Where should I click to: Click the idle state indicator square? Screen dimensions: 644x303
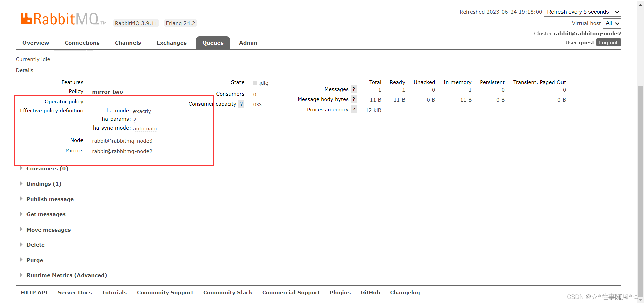click(x=255, y=83)
